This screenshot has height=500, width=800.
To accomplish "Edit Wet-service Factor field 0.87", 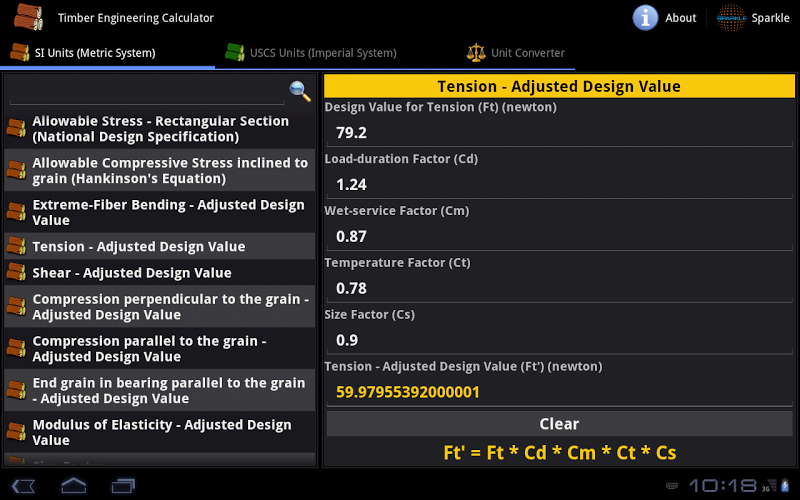I will [x=559, y=236].
